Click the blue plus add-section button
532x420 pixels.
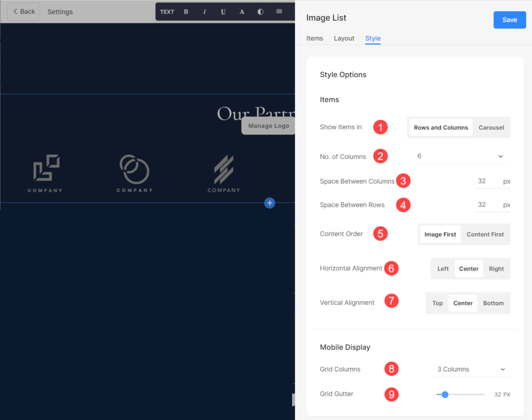(269, 203)
